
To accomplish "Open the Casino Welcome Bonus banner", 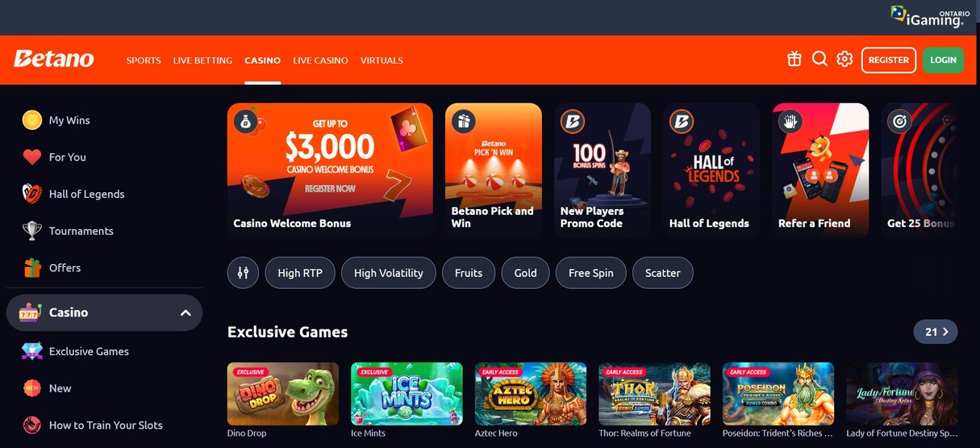I will tap(330, 169).
